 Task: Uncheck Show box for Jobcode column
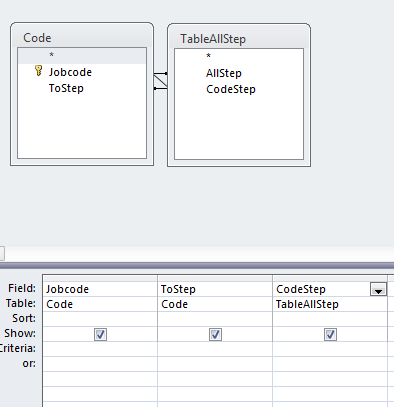(x=100, y=334)
